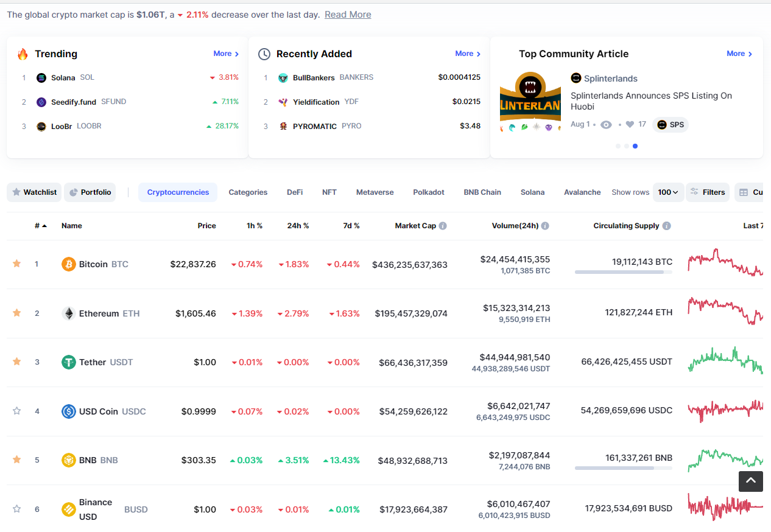Open the Filters button
The width and height of the screenshot is (771, 532).
708,192
